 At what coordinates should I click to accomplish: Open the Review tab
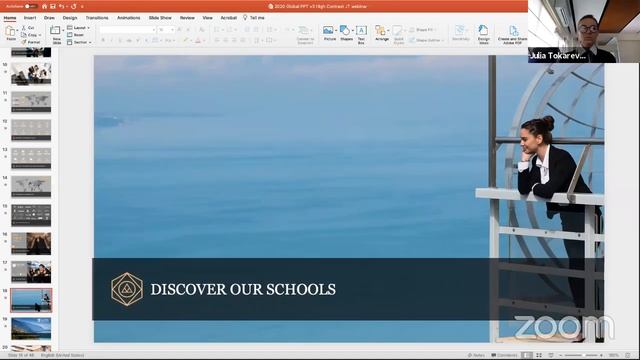[187, 18]
